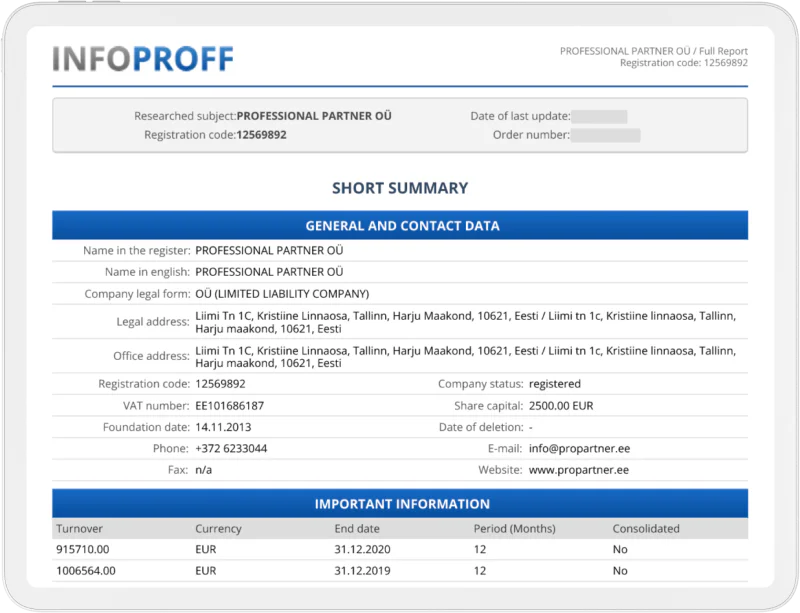Click the 'End date' column header
The height and width of the screenshot is (613, 800).
tap(357, 529)
